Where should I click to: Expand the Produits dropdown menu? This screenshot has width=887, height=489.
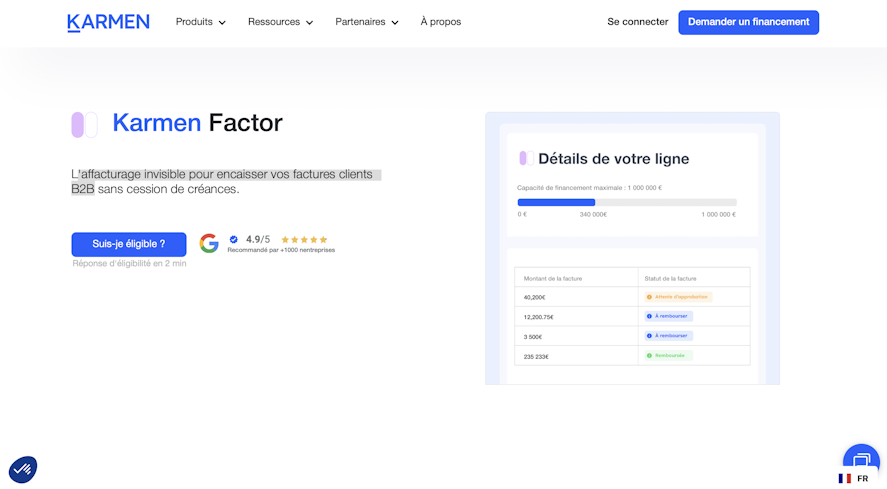pyautogui.click(x=201, y=22)
